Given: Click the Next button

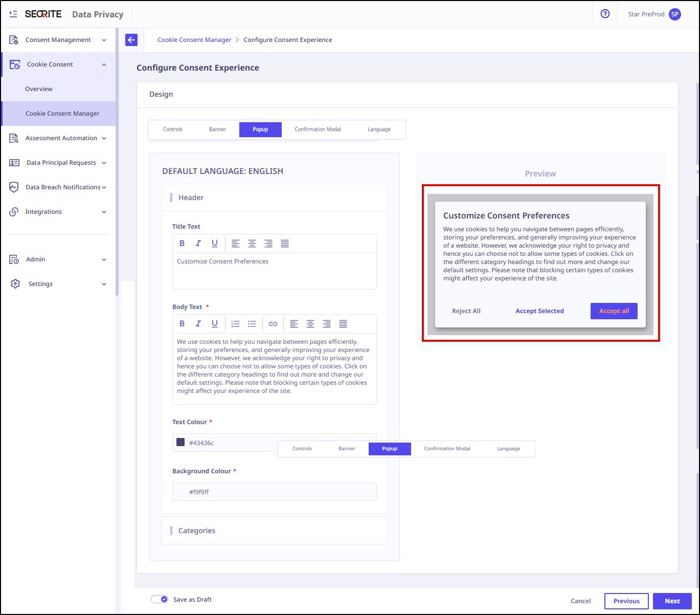Looking at the screenshot, I should pos(672,601).
